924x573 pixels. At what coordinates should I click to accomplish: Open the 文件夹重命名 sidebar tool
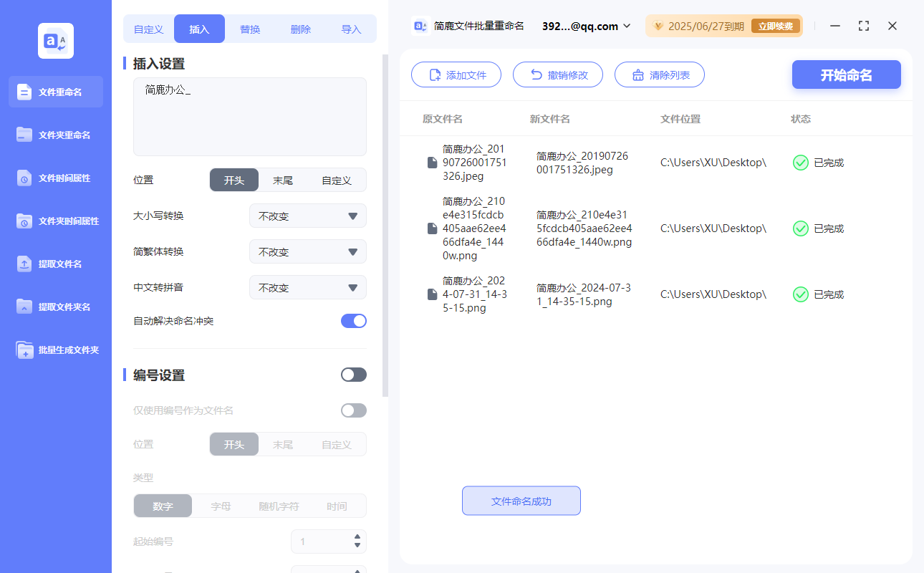point(55,135)
